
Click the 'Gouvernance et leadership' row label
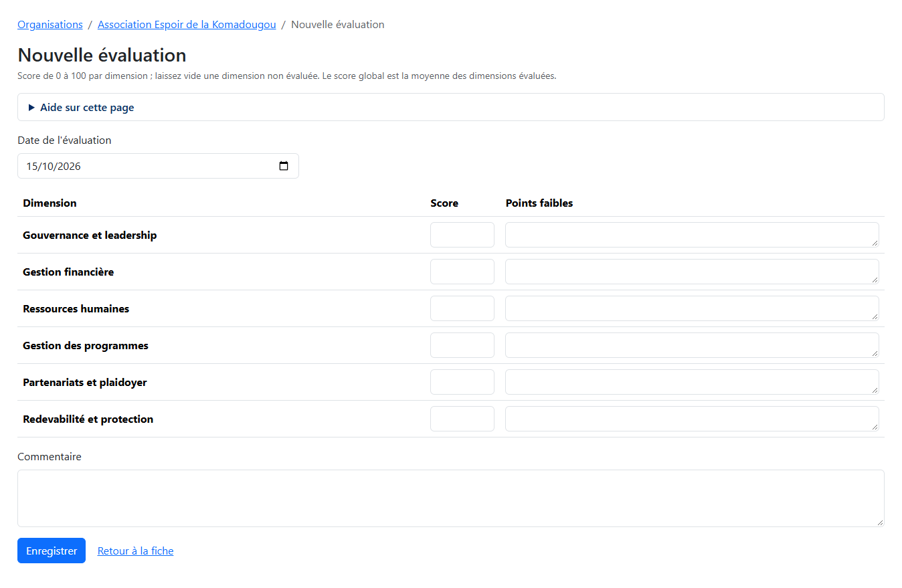[90, 235]
